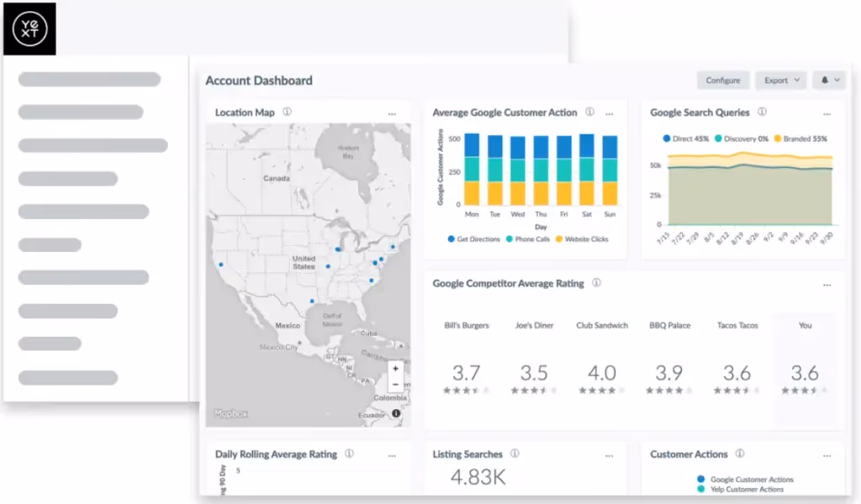Open the notification bell dropdown
Viewport: 861px width, 504px height.
pos(830,80)
